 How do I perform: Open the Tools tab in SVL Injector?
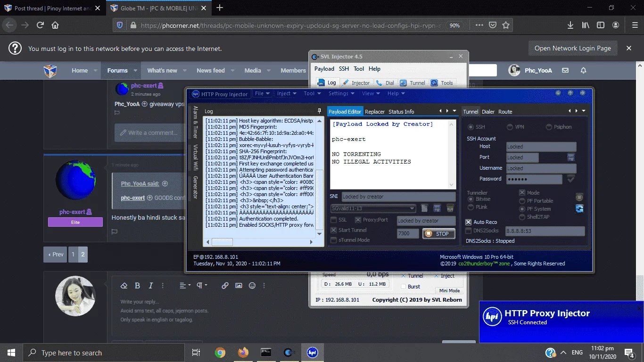442,82
